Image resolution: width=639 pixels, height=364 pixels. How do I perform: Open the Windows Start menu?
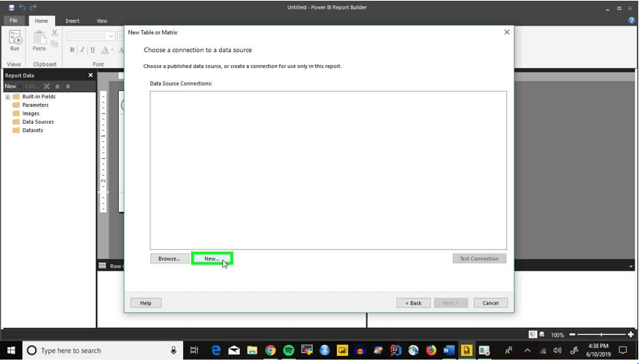click(x=11, y=350)
